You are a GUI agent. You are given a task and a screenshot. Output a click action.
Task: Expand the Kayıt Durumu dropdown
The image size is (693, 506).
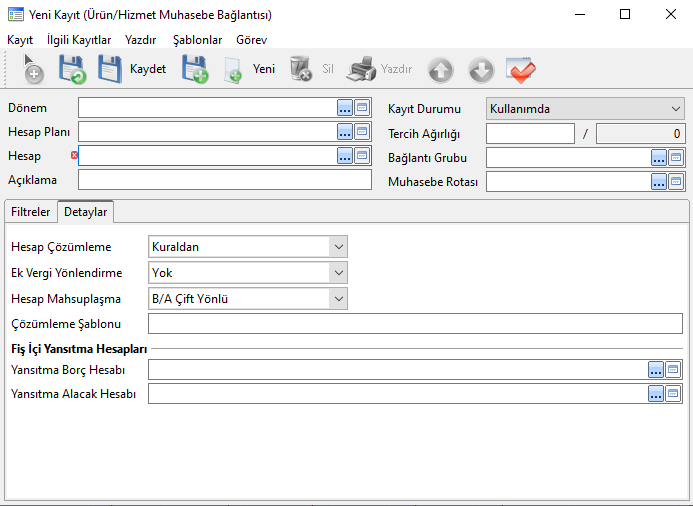point(585,108)
